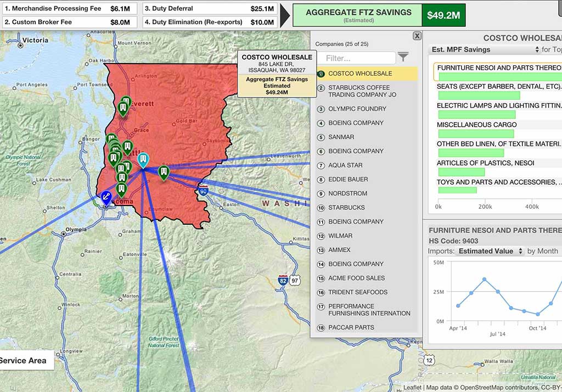Screen dimensions: 562x392
Task: Close the Companies list panel
Action: click(417, 36)
